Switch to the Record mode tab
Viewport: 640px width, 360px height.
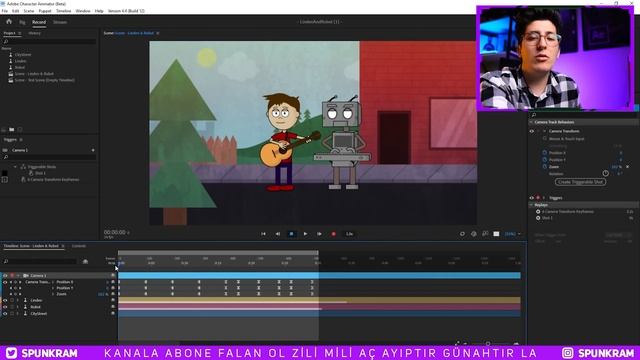[x=39, y=22]
